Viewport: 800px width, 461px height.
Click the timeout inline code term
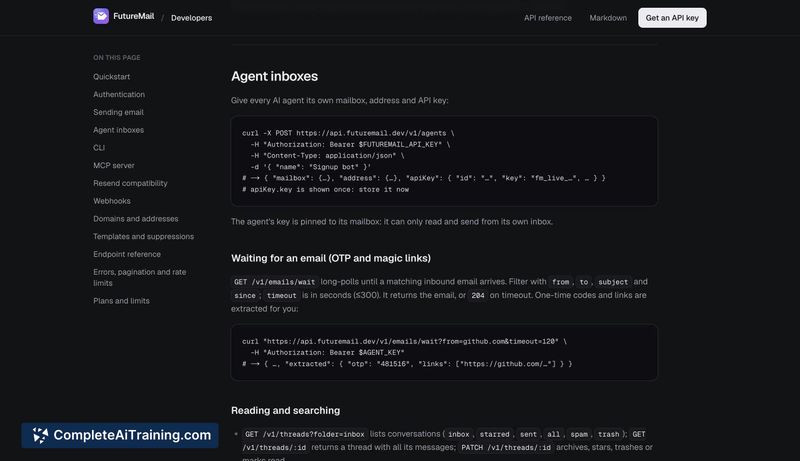click(x=281, y=296)
